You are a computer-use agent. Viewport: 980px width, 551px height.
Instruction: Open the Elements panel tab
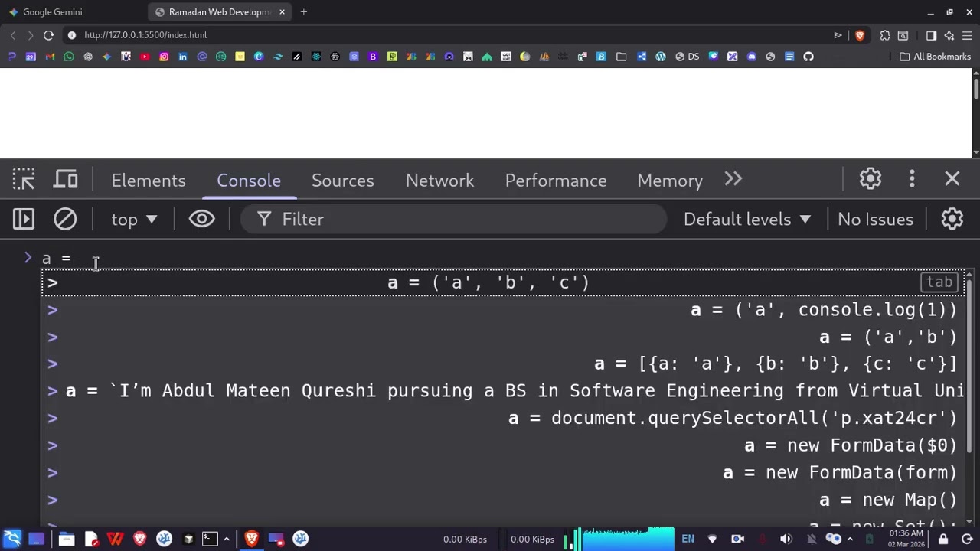point(149,181)
